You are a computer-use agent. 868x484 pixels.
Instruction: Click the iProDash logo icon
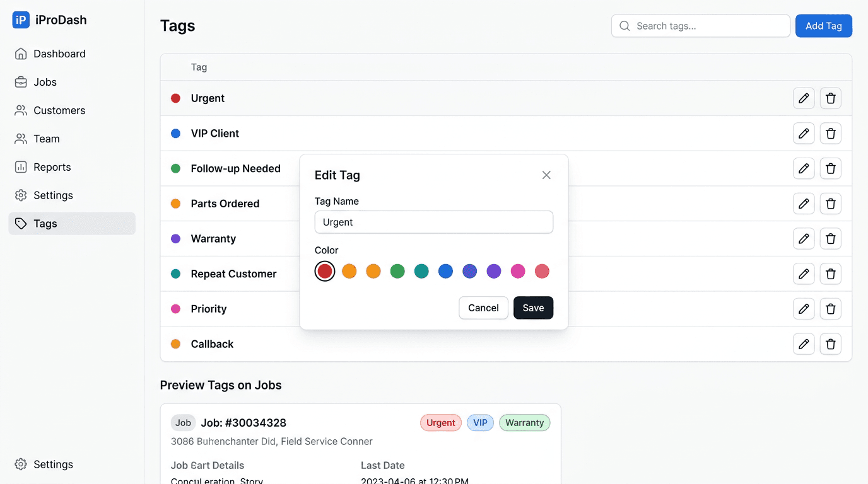(x=20, y=20)
